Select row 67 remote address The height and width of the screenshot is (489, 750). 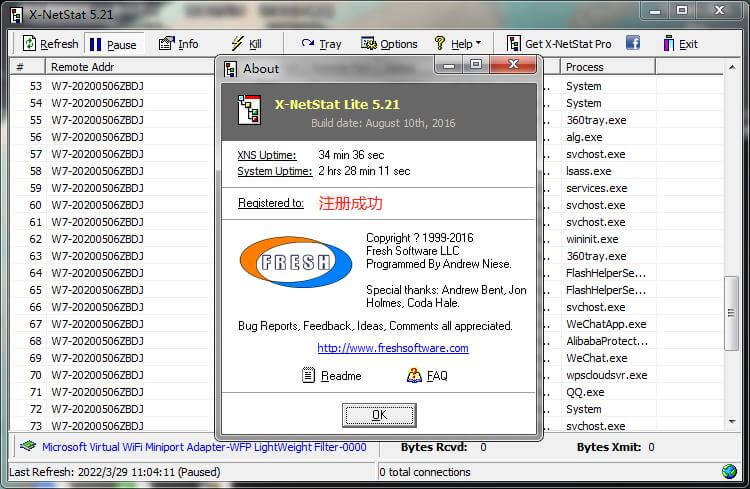[x=98, y=324]
